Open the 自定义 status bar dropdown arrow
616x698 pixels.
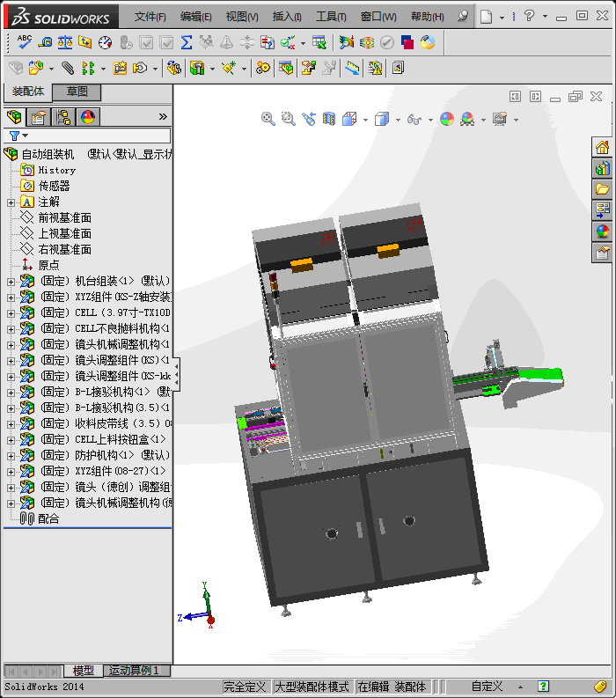click(x=520, y=687)
